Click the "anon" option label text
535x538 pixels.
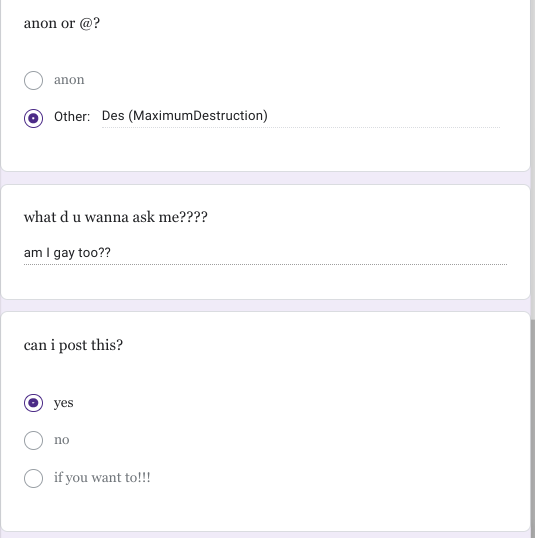coord(69,80)
